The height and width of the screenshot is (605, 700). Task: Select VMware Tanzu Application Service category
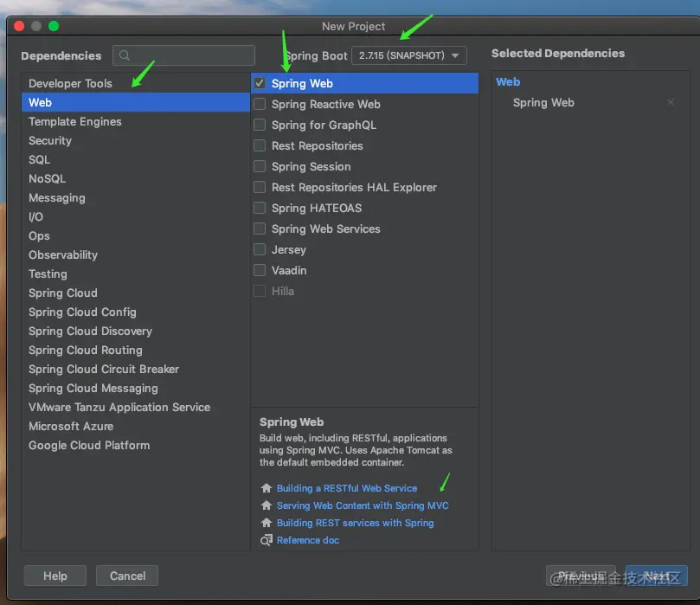136,407
